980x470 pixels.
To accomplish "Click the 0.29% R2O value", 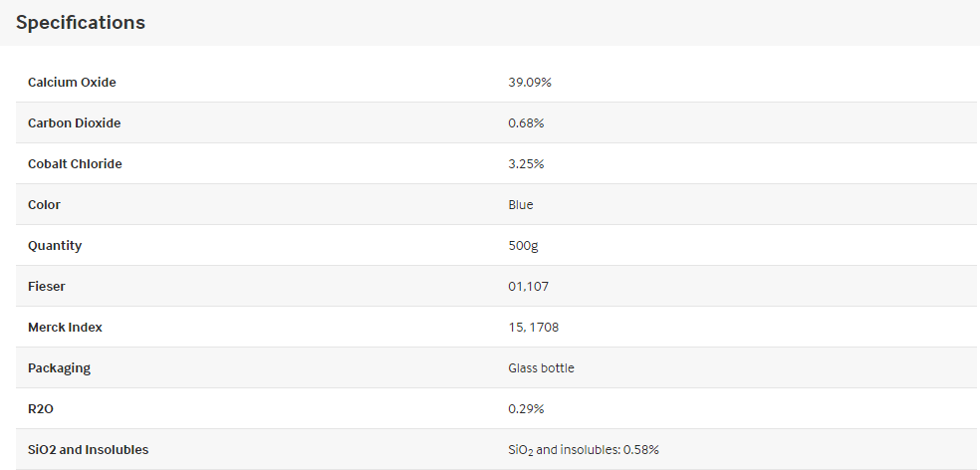I will pos(526,408).
